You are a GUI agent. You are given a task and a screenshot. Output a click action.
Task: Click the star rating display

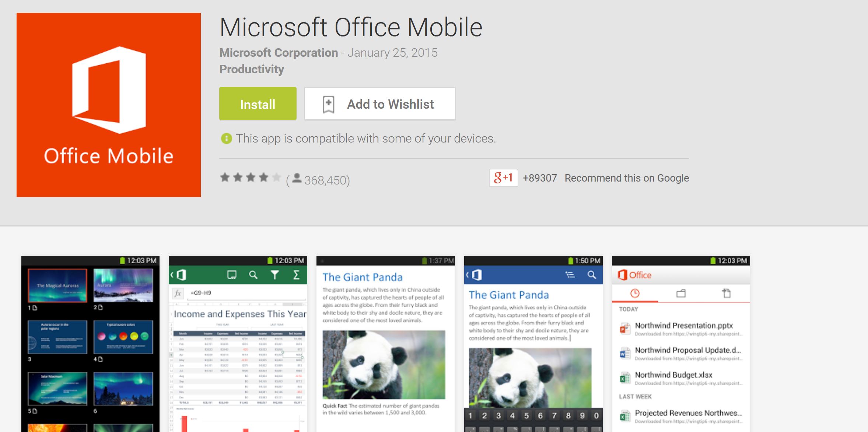251,178
